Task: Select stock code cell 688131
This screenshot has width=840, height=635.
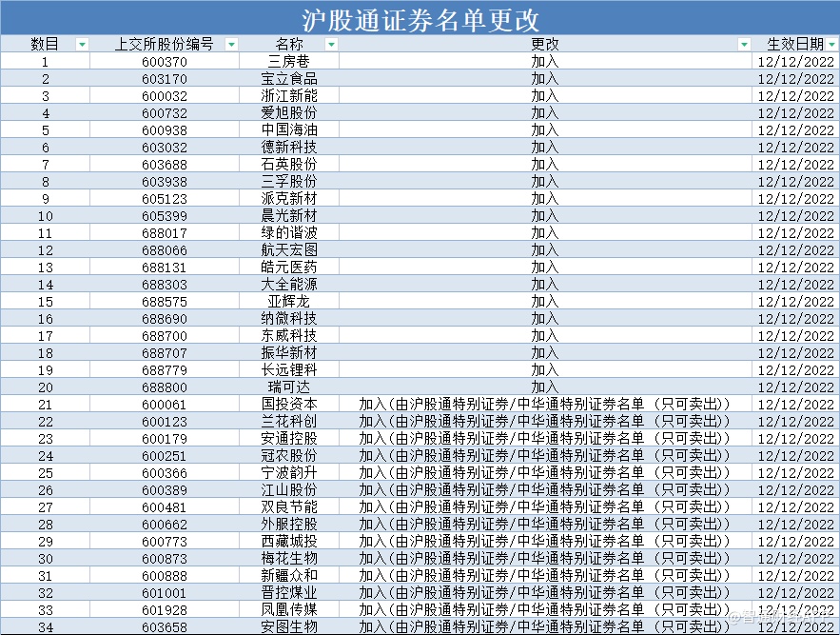Action: point(165,268)
